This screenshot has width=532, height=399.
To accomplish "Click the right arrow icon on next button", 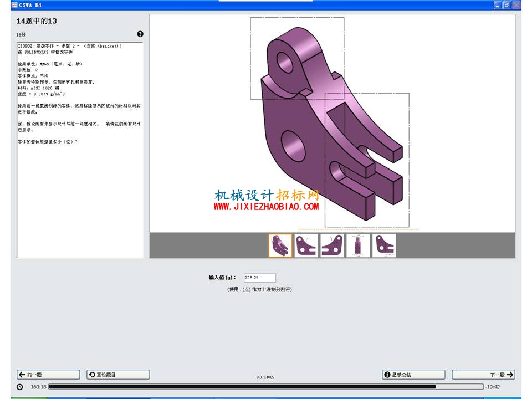I will pos(510,375).
